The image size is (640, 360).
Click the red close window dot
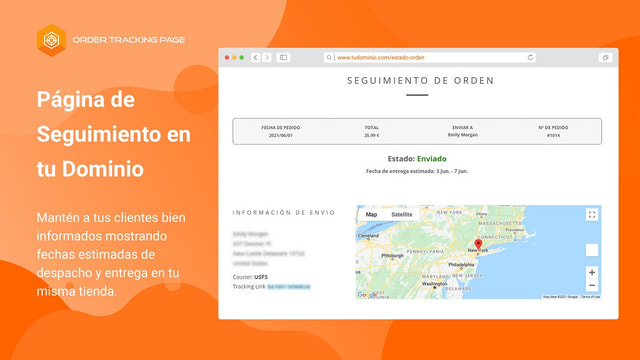coord(227,58)
